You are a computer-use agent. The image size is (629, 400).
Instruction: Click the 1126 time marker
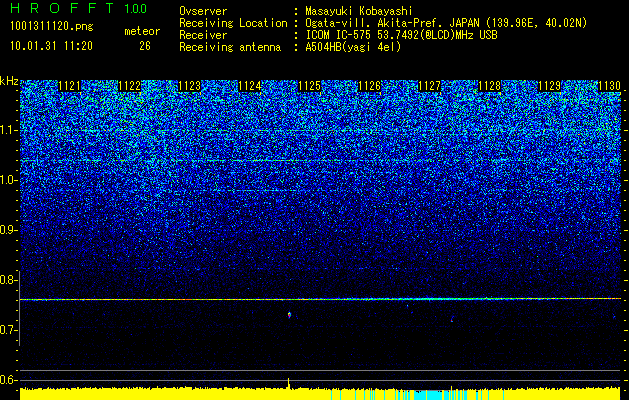coord(369,86)
